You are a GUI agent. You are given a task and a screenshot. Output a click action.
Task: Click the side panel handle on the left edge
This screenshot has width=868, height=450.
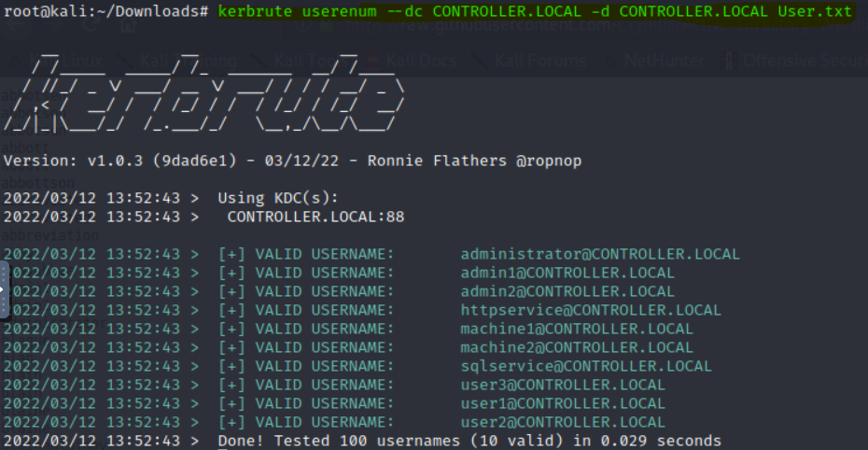pyautogui.click(x=4, y=289)
